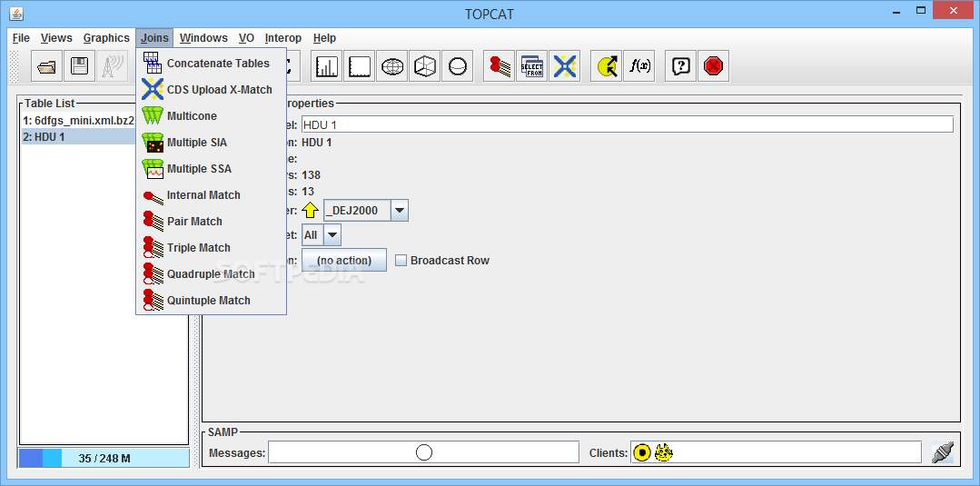Click the TOPCAT cat client icon
Screen dimensions: 980x486
(x=664, y=452)
